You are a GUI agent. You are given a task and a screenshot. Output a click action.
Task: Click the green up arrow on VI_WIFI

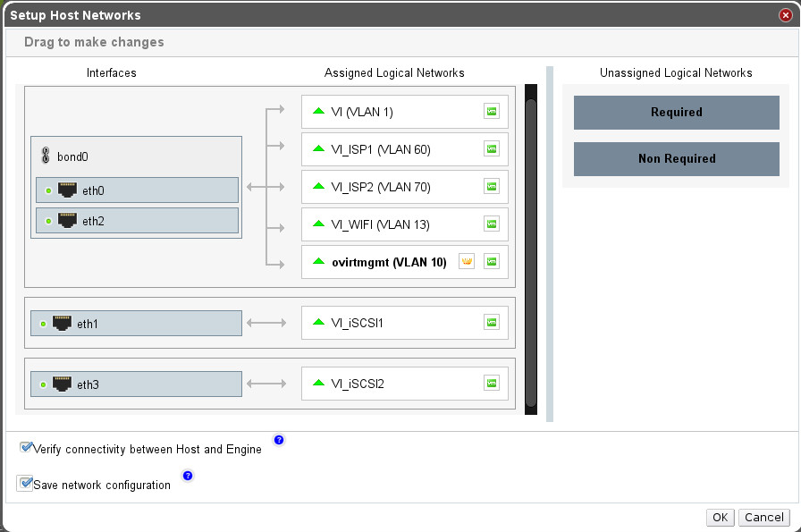318,224
